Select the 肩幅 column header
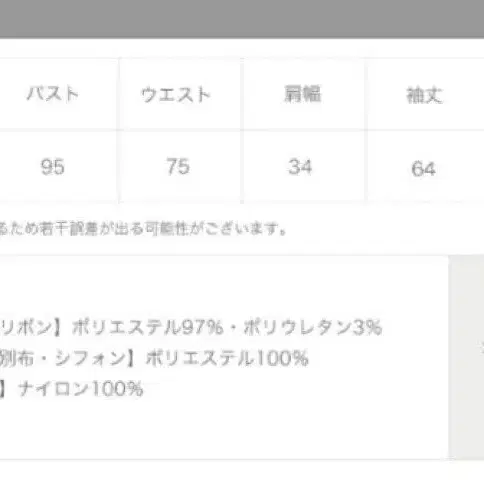This screenshot has height=484, width=484. pos(302,94)
